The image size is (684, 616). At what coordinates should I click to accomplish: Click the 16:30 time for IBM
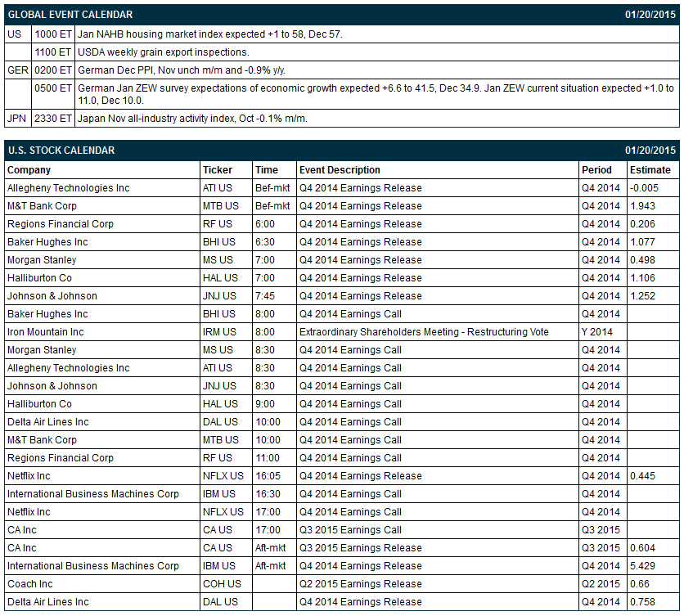coord(268,494)
